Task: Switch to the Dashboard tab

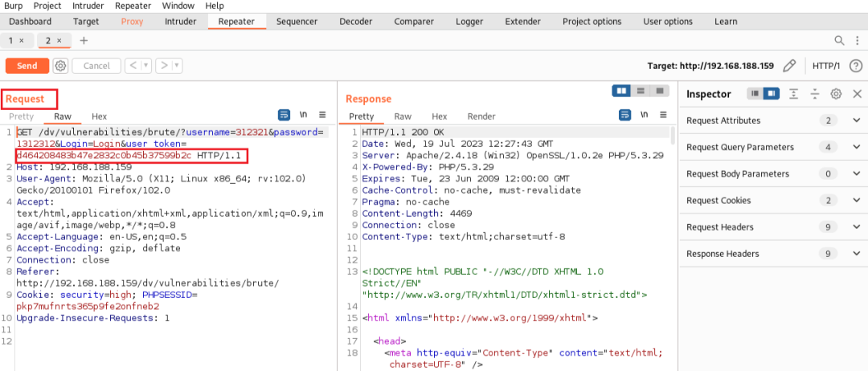Action: 31,22
